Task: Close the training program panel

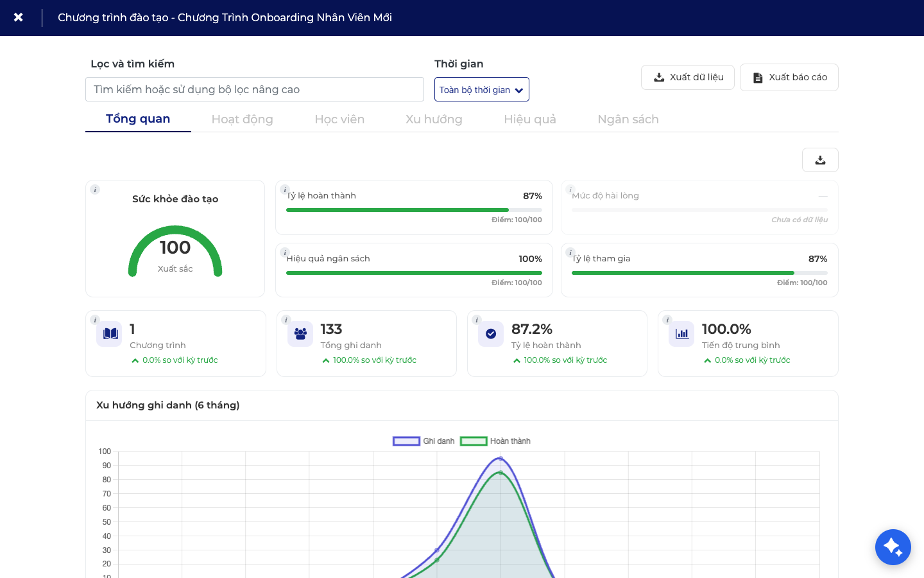Action: pyautogui.click(x=19, y=17)
